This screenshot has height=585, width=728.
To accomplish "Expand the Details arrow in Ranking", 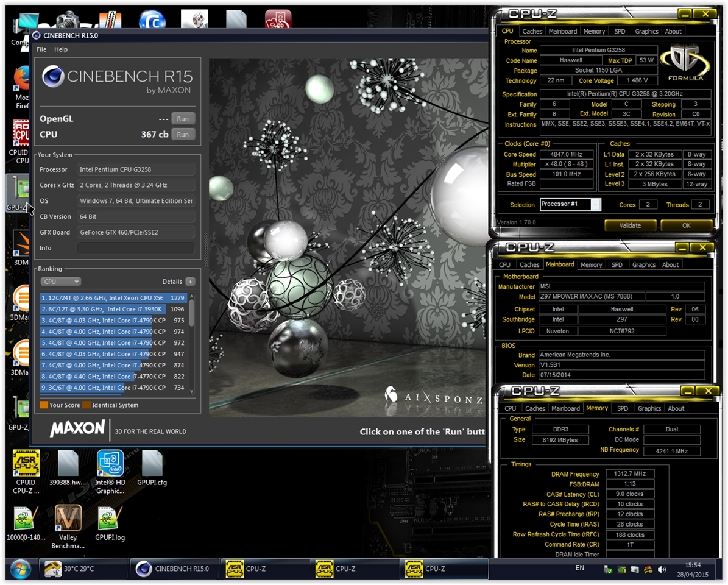I will (x=190, y=282).
